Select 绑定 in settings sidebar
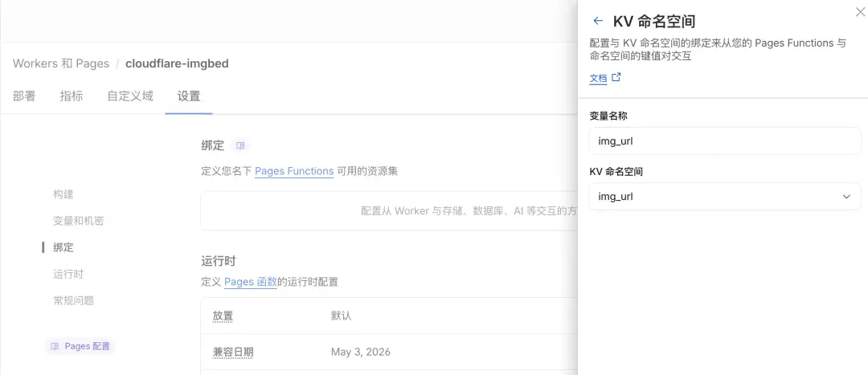 63,247
